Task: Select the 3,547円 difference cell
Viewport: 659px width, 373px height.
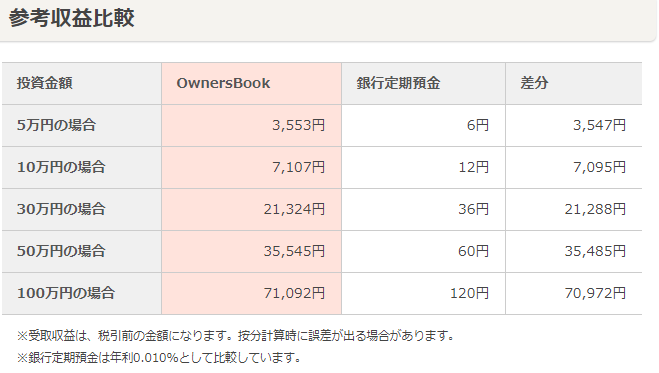Action: [600, 125]
